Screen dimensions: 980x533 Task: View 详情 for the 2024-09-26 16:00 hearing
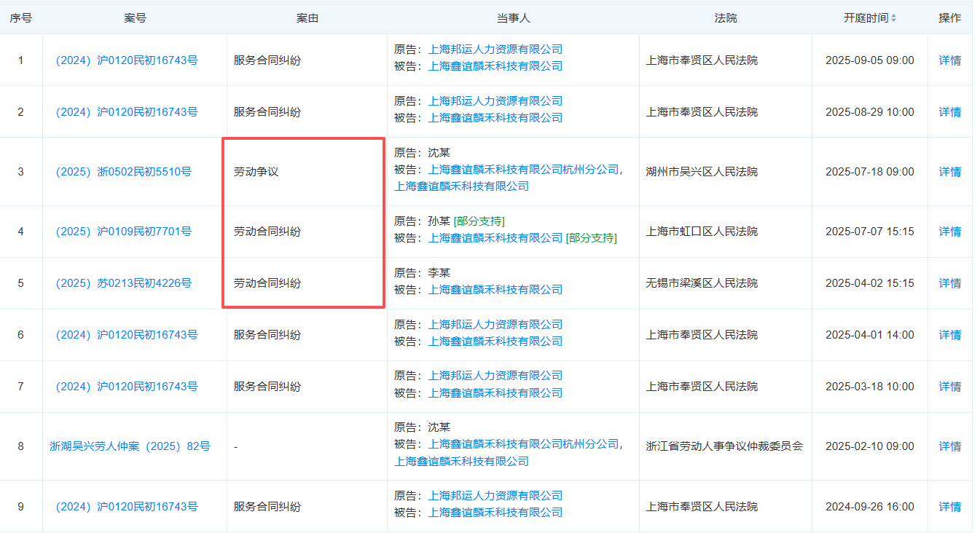tap(949, 507)
